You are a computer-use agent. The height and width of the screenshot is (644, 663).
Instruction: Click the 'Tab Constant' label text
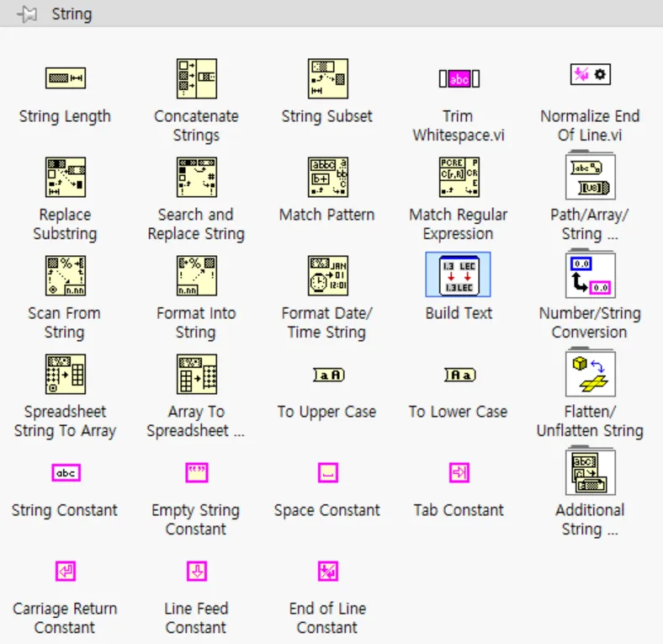coord(459,510)
